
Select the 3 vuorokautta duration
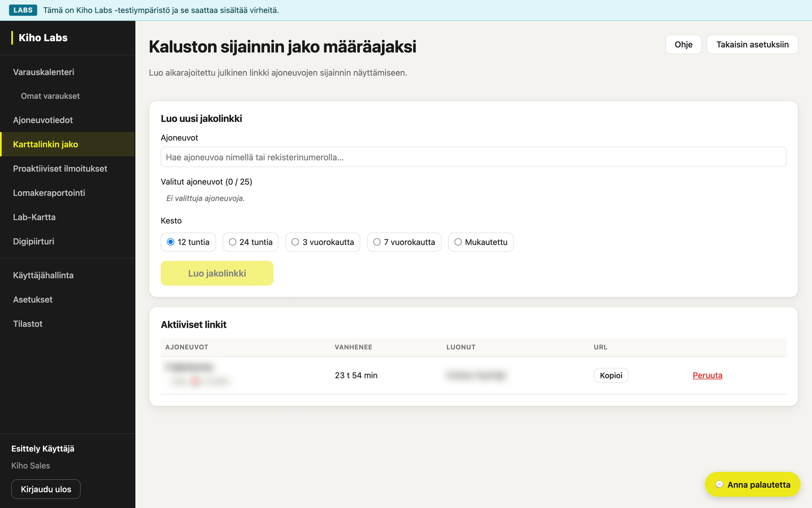point(323,242)
